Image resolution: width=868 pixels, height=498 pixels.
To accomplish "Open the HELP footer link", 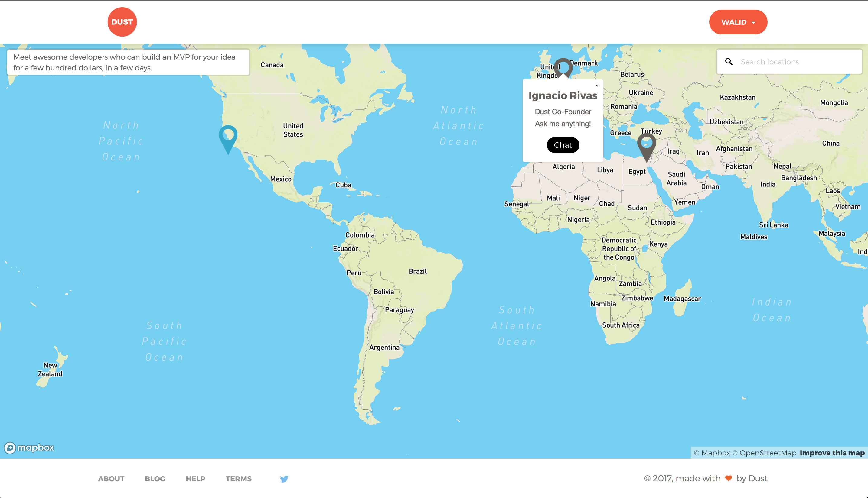I will click(x=195, y=479).
